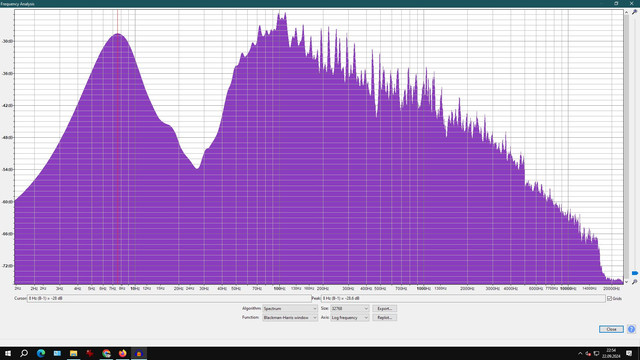Open taskbar search
This screenshot has height=360, width=640.
point(24,353)
